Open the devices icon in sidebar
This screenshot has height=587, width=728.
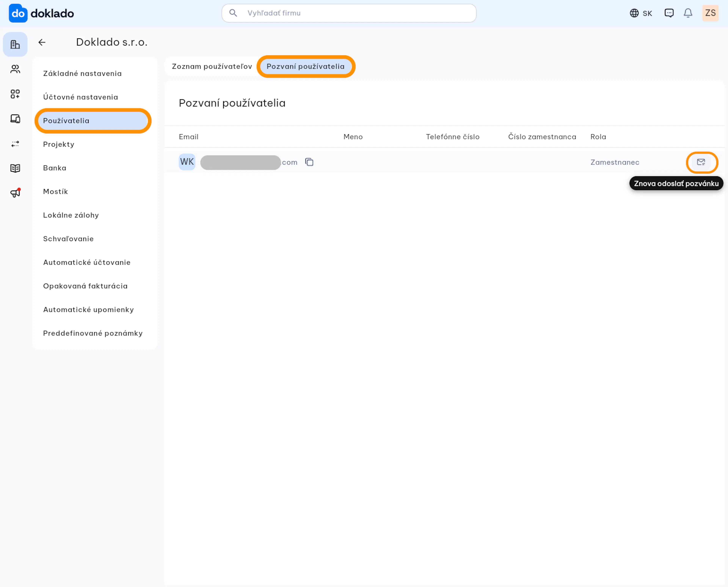pyautogui.click(x=15, y=119)
